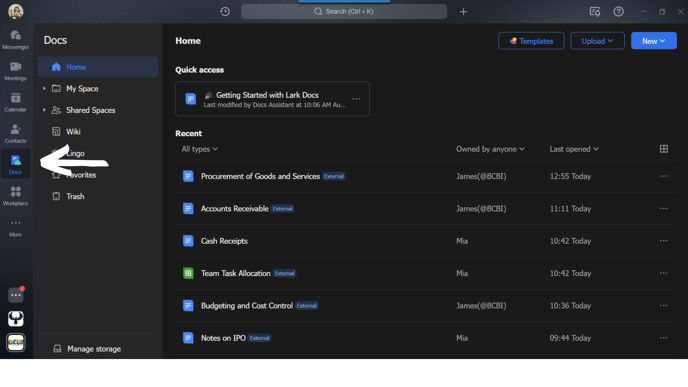Open the chat bubble icon with red dot

click(x=16, y=295)
